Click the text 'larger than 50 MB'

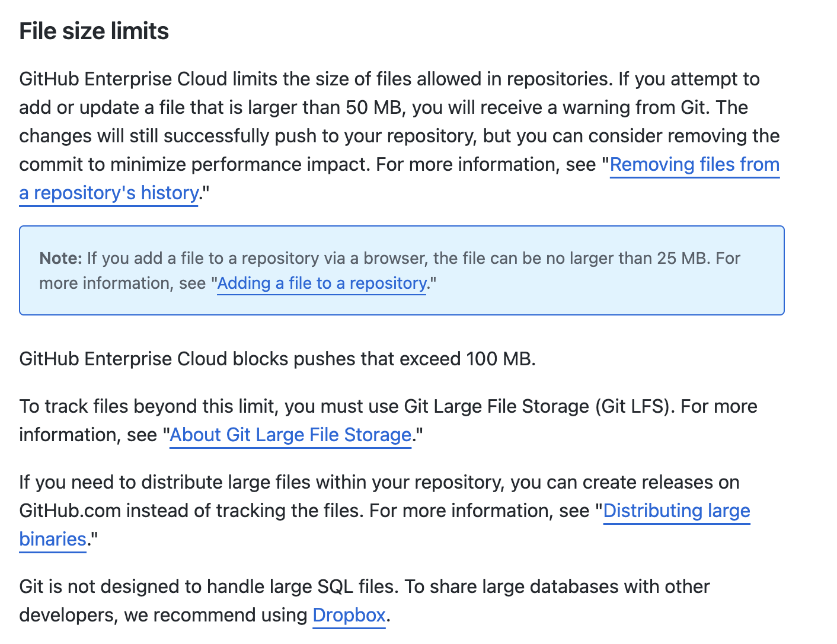click(x=324, y=107)
